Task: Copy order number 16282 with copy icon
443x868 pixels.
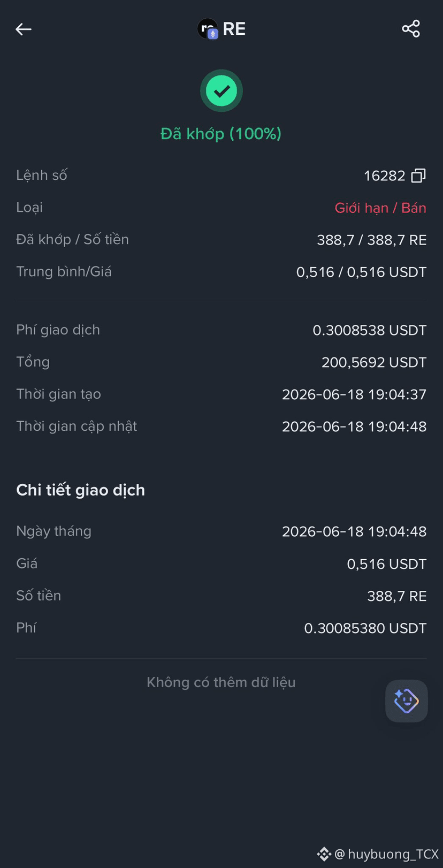Action: coord(418,176)
